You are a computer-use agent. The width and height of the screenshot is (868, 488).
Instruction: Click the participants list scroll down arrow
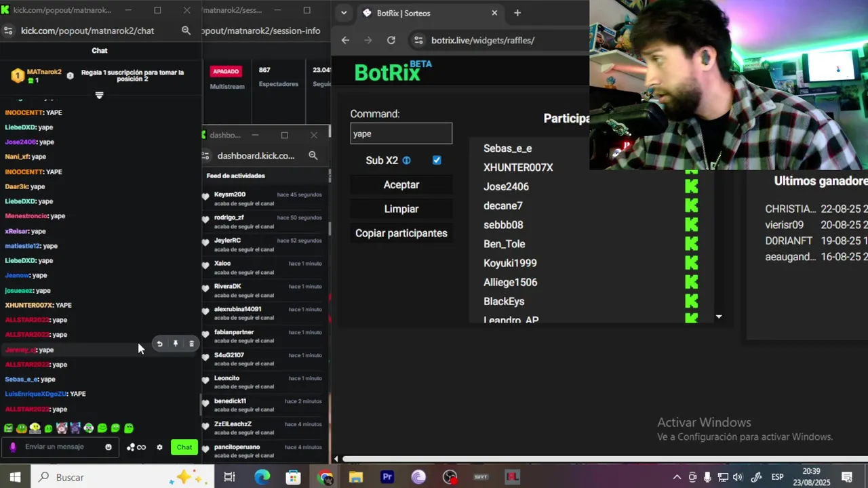(x=719, y=317)
